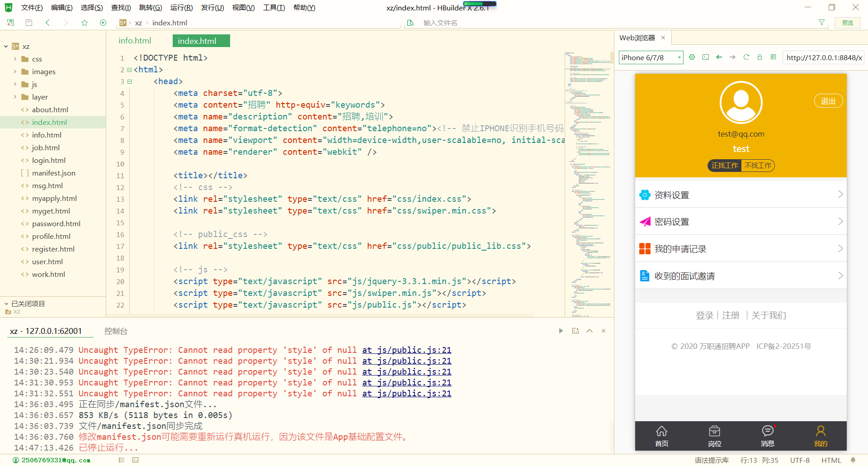Open the iPhone 6/7/8 device dropdown
This screenshot has width=868, height=466.
click(x=651, y=57)
